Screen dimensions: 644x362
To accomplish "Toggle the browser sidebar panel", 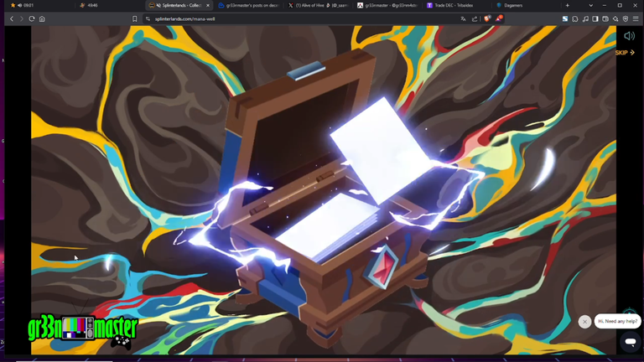I will click(x=595, y=19).
